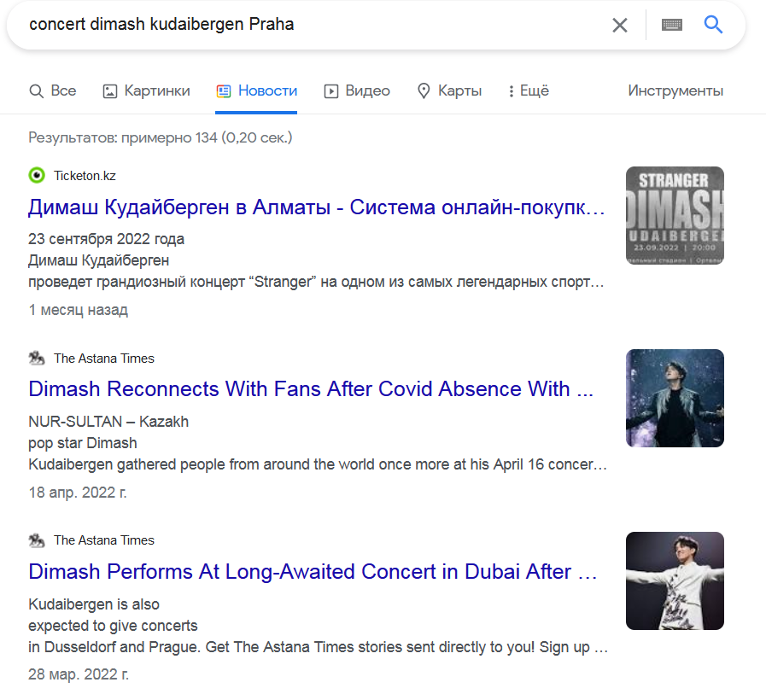Click first Astana Times favicon
766x700 pixels.
click(x=37, y=359)
